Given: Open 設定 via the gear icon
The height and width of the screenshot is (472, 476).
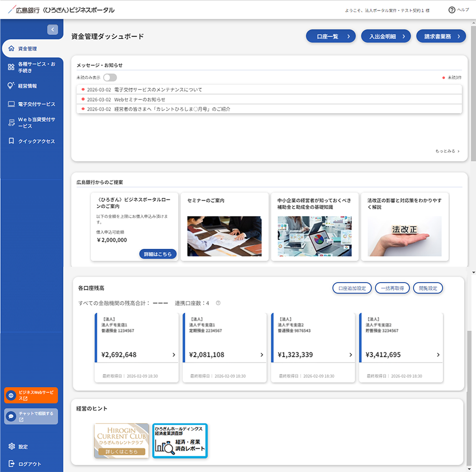Looking at the screenshot, I should [11, 446].
